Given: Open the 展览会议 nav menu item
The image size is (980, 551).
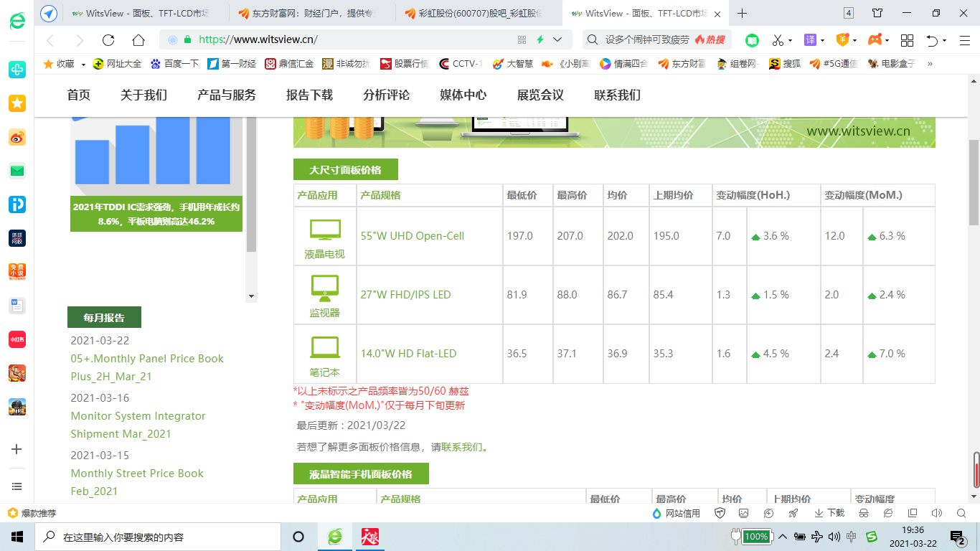Looking at the screenshot, I should point(540,95).
